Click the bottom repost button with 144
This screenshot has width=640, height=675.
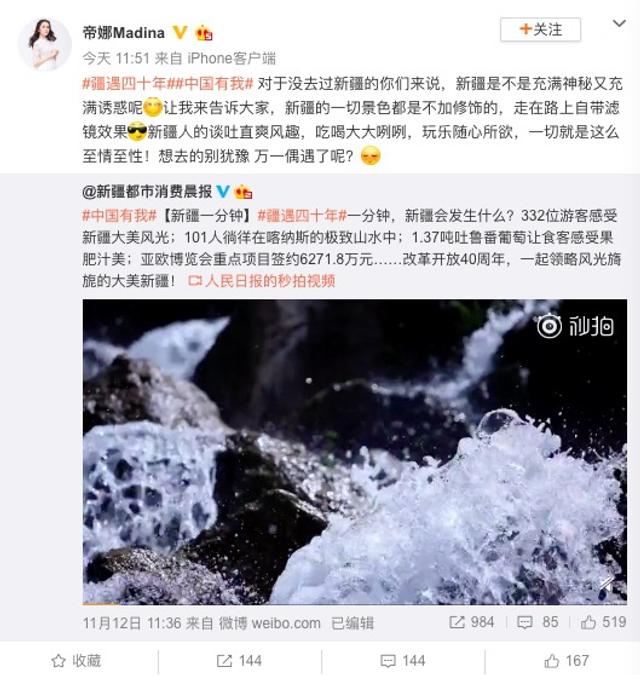239,661
